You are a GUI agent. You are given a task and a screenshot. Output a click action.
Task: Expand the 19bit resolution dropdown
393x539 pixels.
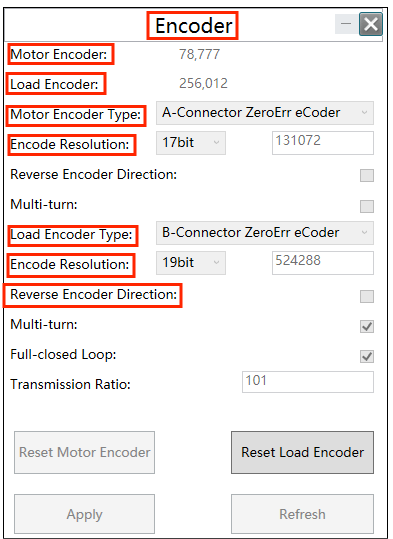point(191,263)
